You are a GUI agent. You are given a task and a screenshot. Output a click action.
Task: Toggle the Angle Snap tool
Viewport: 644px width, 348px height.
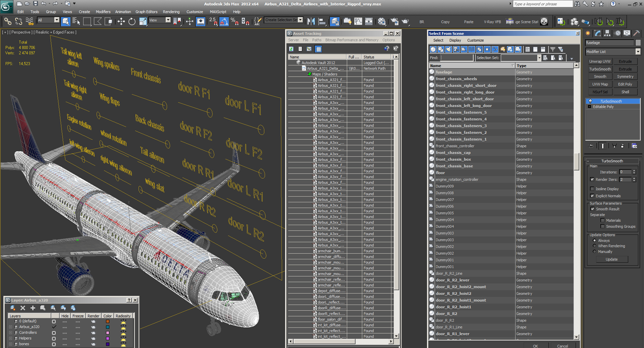click(224, 21)
